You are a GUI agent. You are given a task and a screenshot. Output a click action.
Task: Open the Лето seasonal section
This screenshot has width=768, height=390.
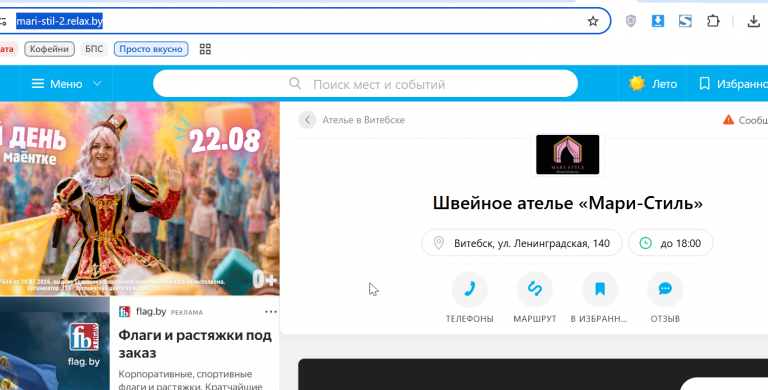click(653, 84)
